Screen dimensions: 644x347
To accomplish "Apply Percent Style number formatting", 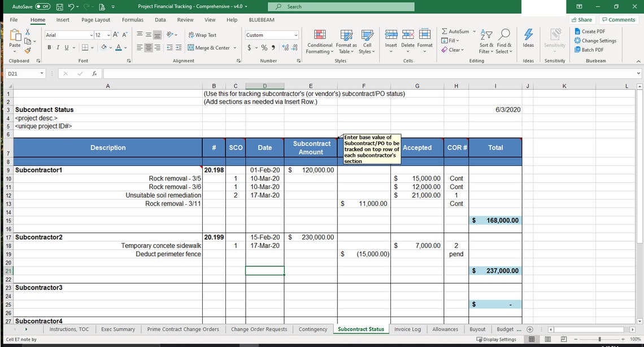I will tap(263, 48).
